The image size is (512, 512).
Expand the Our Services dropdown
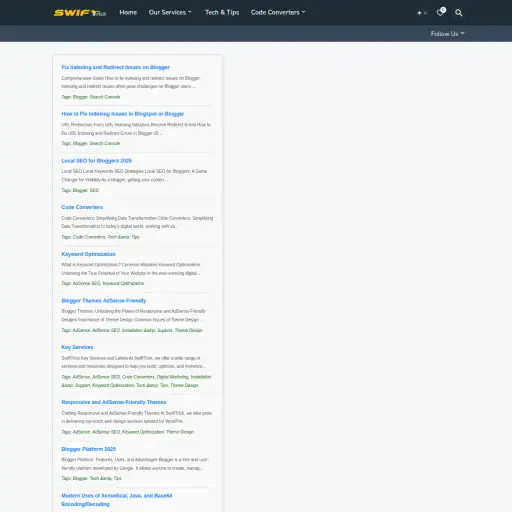(170, 12)
